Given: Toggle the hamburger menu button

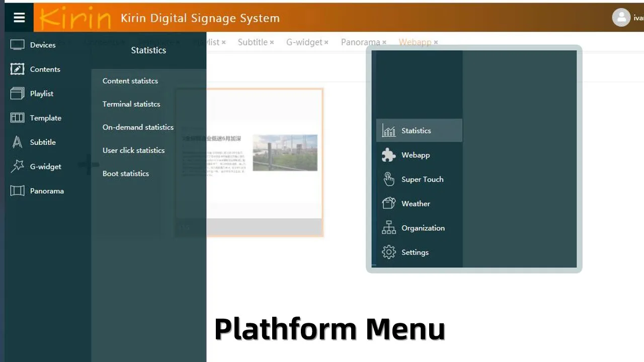Looking at the screenshot, I should [19, 18].
